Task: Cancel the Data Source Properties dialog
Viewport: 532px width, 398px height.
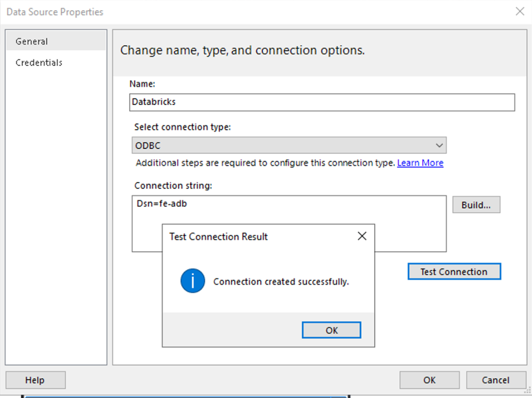Action: click(x=496, y=380)
